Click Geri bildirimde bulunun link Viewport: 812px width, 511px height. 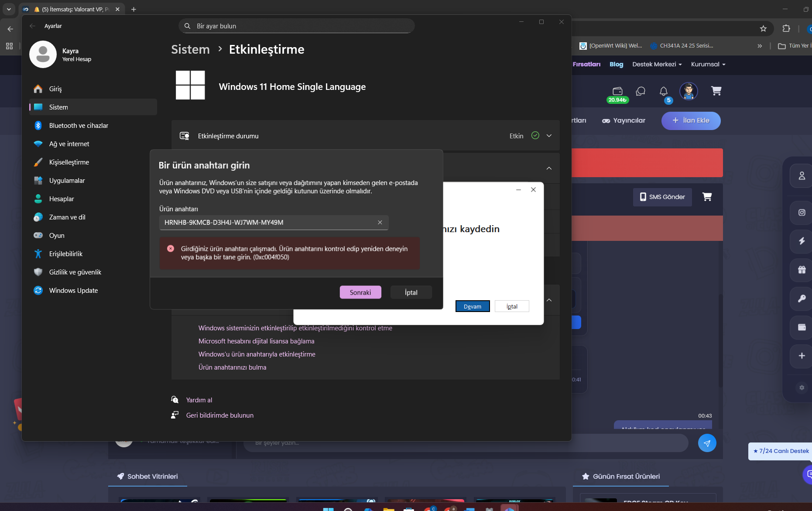[x=219, y=415]
